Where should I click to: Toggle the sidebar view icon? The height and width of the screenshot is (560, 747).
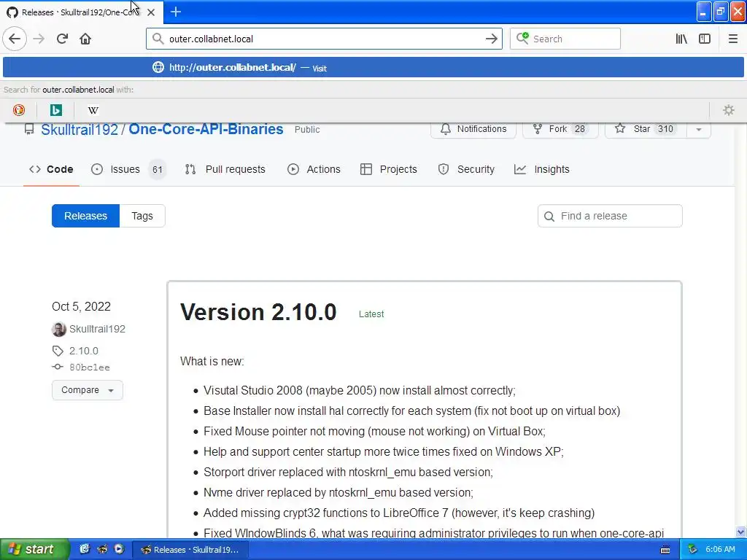click(705, 39)
